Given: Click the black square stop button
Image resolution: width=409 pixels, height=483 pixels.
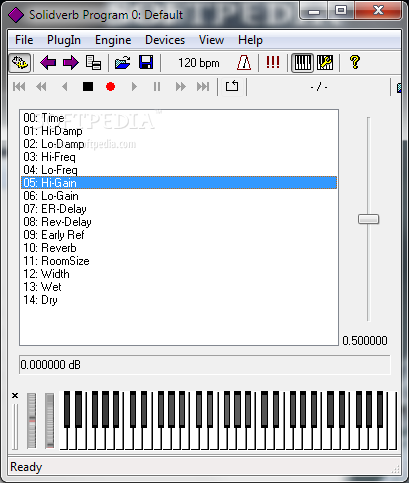Looking at the screenshot, I should coord(88,87).
